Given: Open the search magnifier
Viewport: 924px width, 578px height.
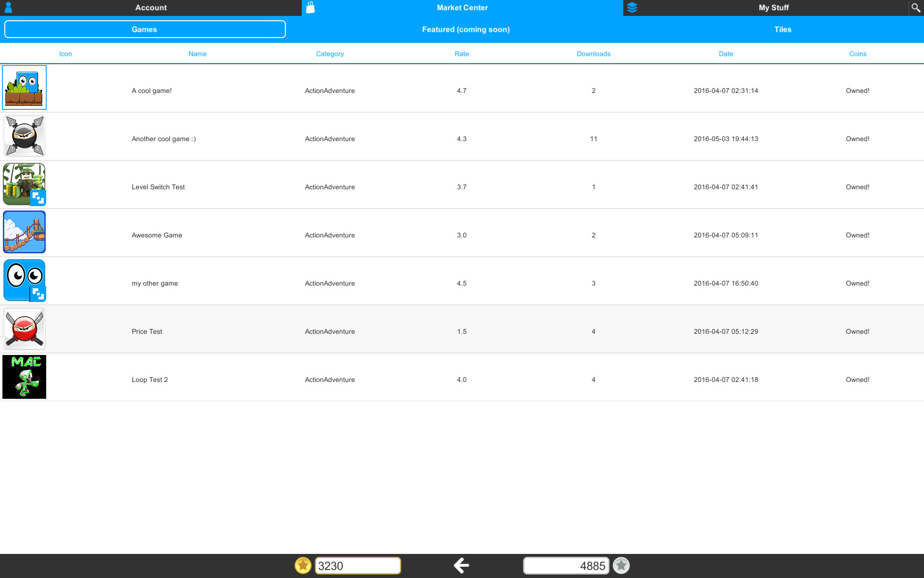Looking at the screenshot, I should coord(916,7).
